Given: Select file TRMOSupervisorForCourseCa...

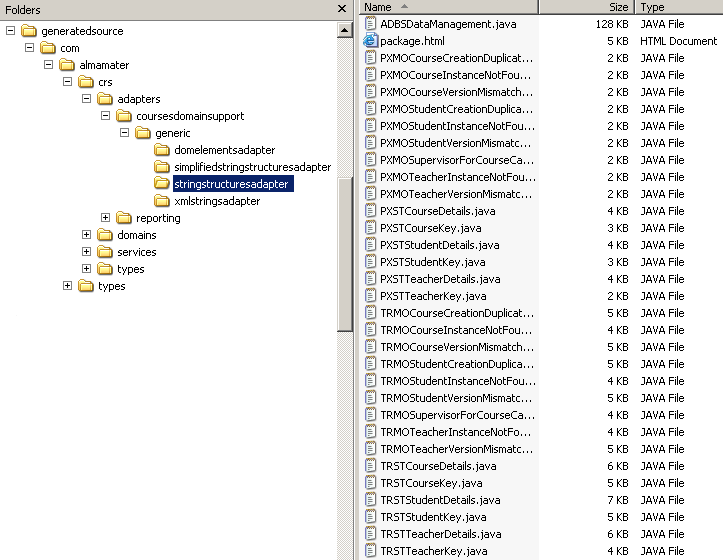Looking at the screenshot, I should pos(457,415).
